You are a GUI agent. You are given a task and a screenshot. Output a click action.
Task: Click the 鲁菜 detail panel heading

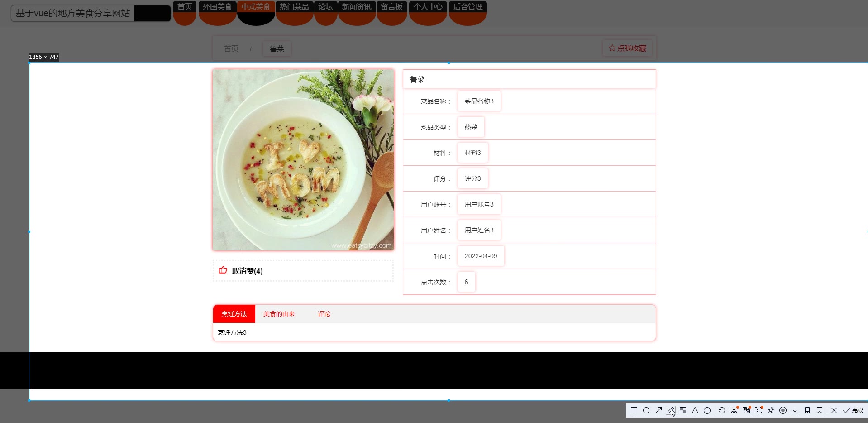[x=417, y=79]
